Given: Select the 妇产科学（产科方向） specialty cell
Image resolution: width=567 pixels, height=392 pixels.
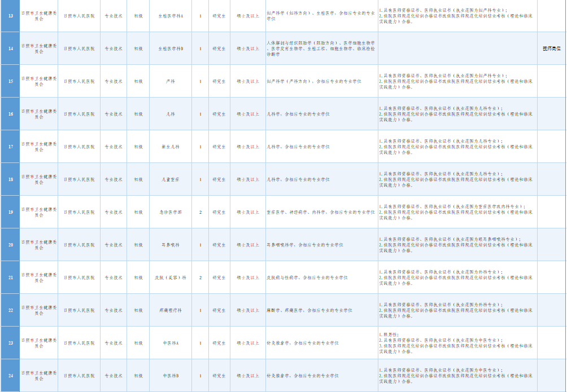Looking at the screenshot, I should point(322,81).
